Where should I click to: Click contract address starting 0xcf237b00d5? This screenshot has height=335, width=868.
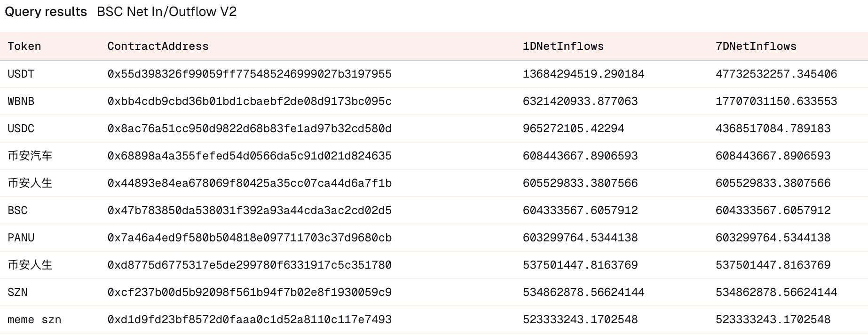[x=250, y=292]
